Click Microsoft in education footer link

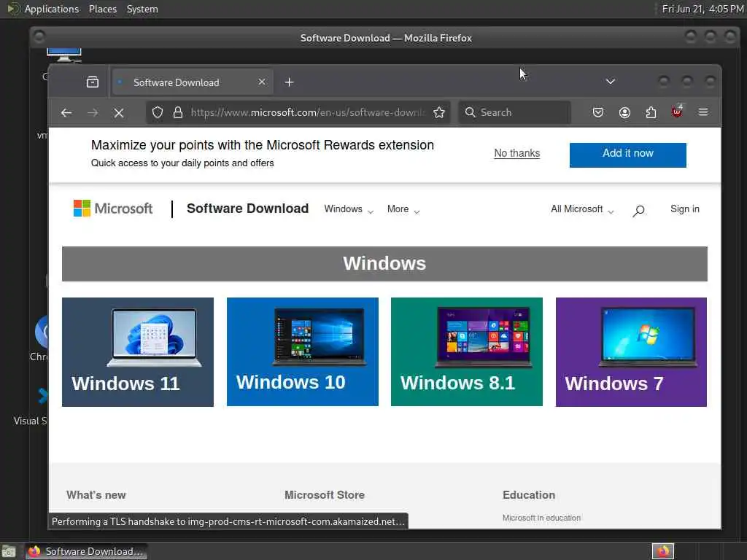pyautogui.click(x=541, y=518)
